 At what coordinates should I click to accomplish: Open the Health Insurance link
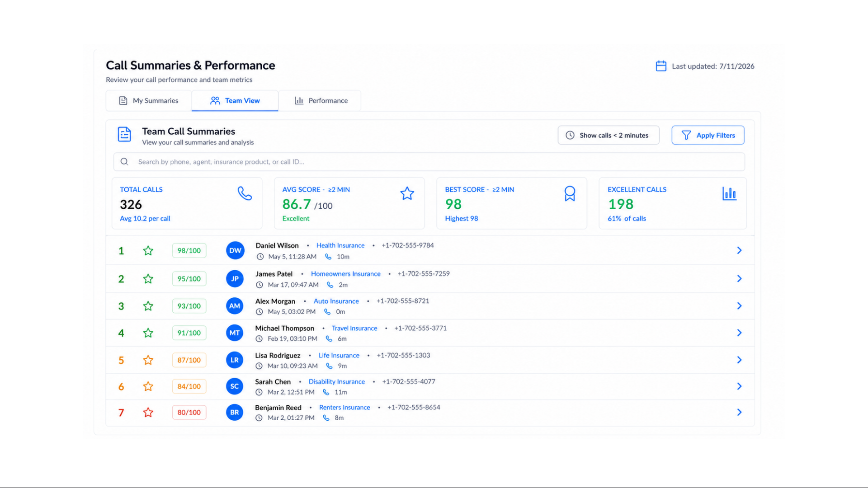(340, 245)
